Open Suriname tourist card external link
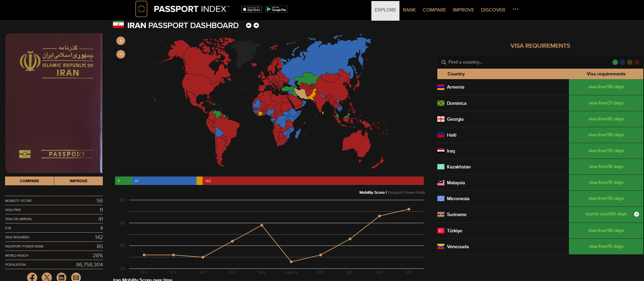Image resolution: width=644 pixels, height=281 pixels. (x=636, y=214)
